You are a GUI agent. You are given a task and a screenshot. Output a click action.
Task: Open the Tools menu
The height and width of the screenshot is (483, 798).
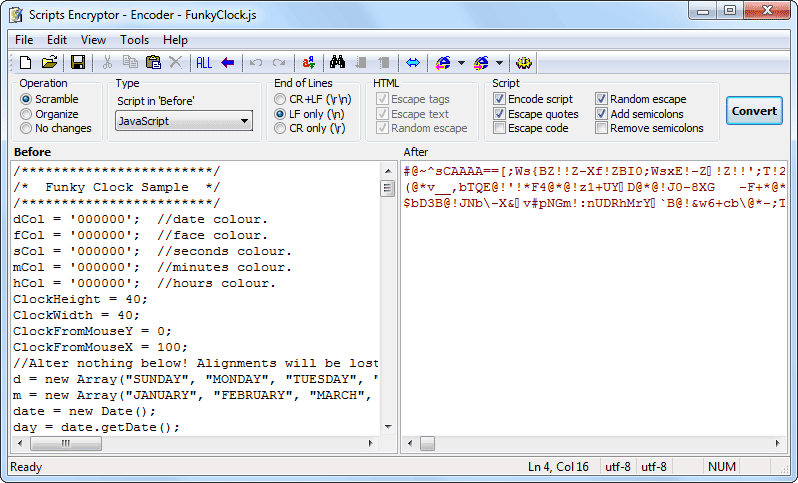(x=134, y=40)
